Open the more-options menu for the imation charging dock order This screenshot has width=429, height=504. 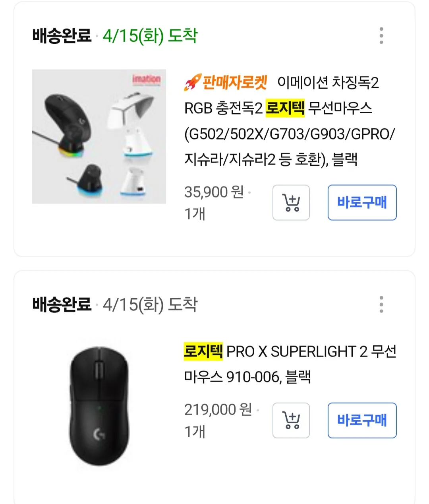point(381,36)
